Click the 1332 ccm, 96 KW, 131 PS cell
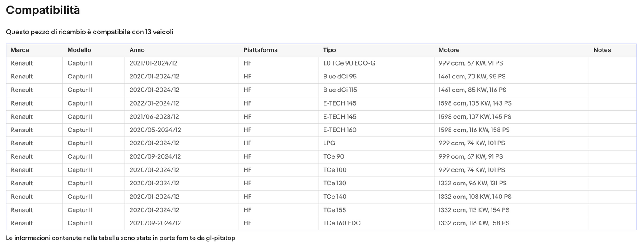 (472, 183)
